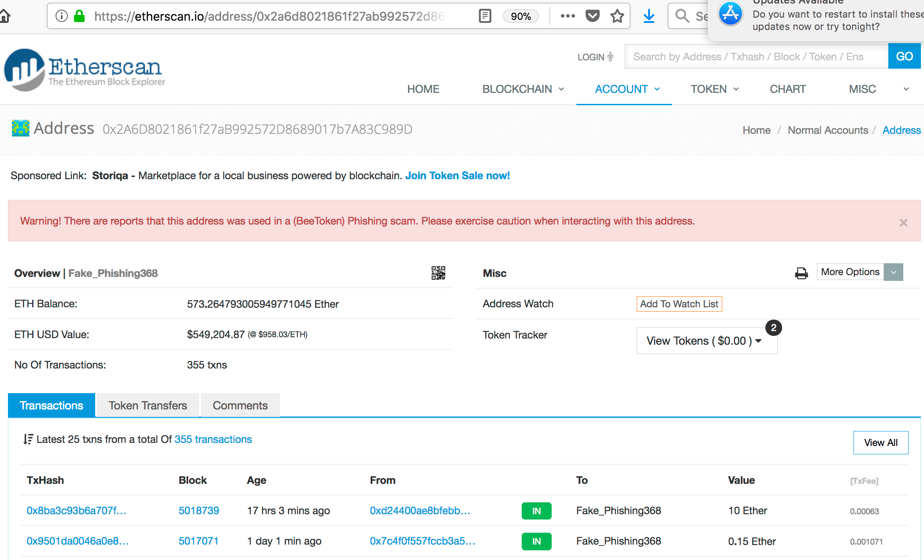Expand View Tokens dropdown
This screenshot has width=924, height=560.
(x=707, y=341)
